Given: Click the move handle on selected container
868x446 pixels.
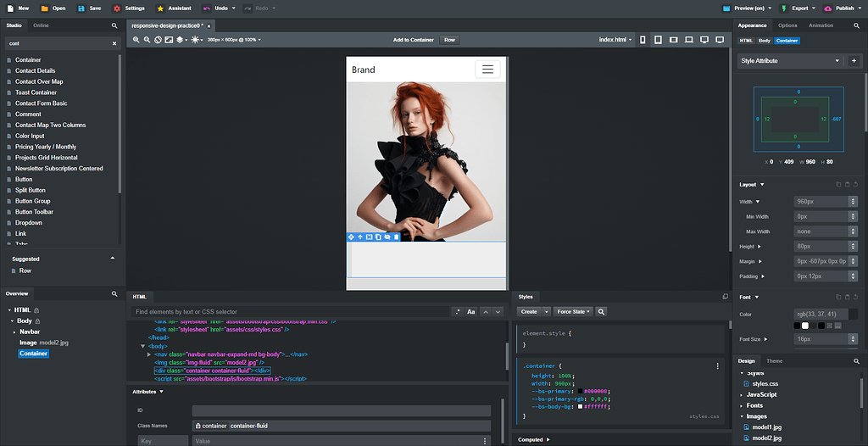Looking at the screenshot, I should tap(351, 237).
